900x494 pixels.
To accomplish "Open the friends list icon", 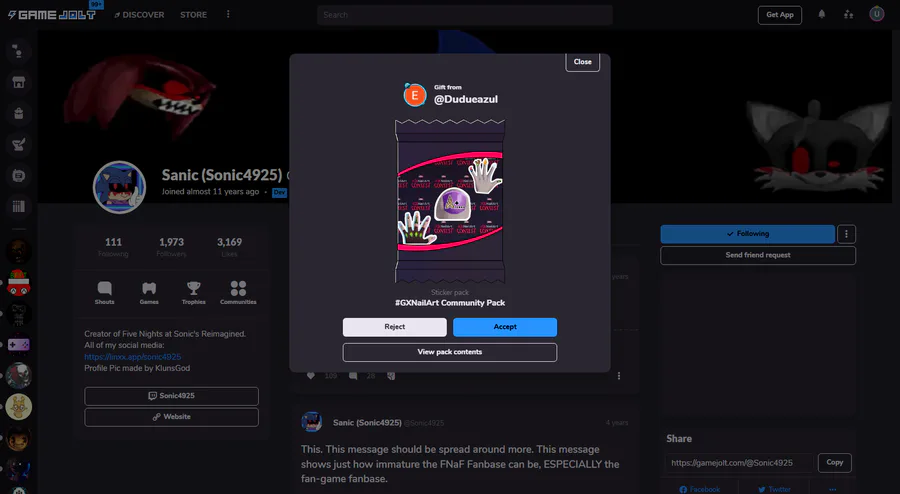I will click(848, 14).
